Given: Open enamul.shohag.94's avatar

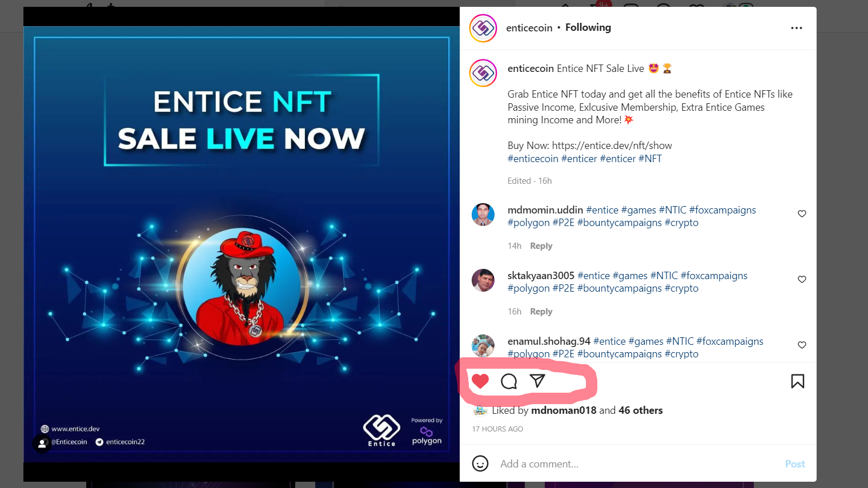Looking at the screenshot, I should click(x=483, y=346).
